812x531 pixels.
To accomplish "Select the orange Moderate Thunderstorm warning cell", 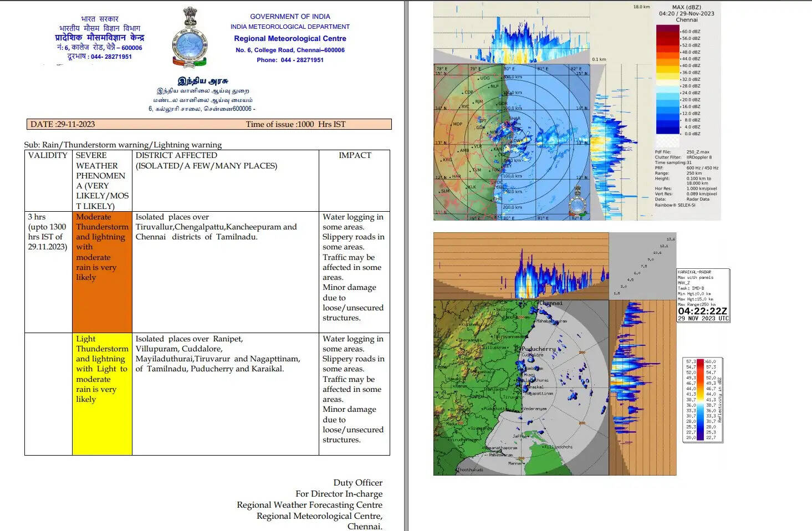I will pos(102,272).
